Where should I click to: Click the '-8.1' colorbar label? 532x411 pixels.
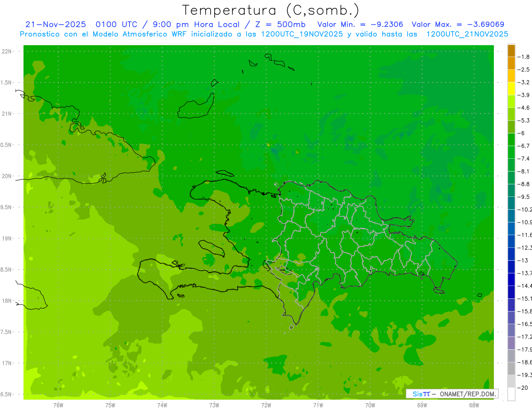[524, 171]
